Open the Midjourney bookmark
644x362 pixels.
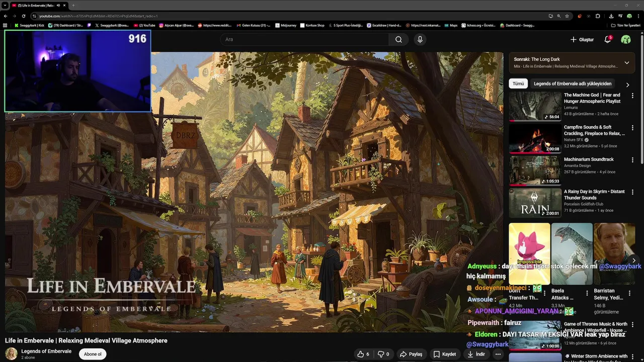(x=286, y=25)
